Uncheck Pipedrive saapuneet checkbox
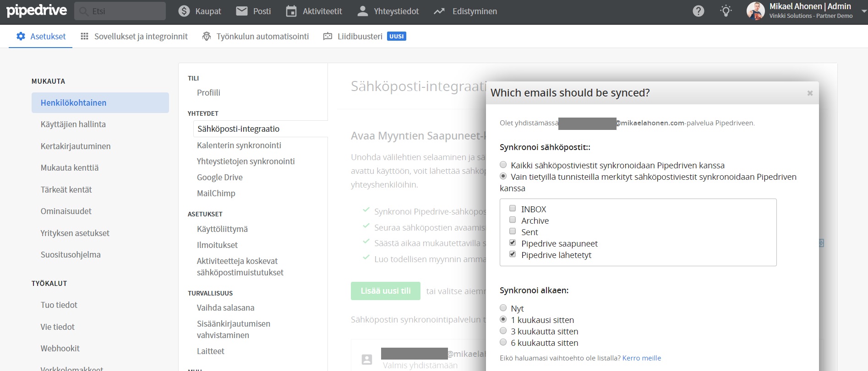This screenshot has width=868, height=371. (x=513, y=242)
